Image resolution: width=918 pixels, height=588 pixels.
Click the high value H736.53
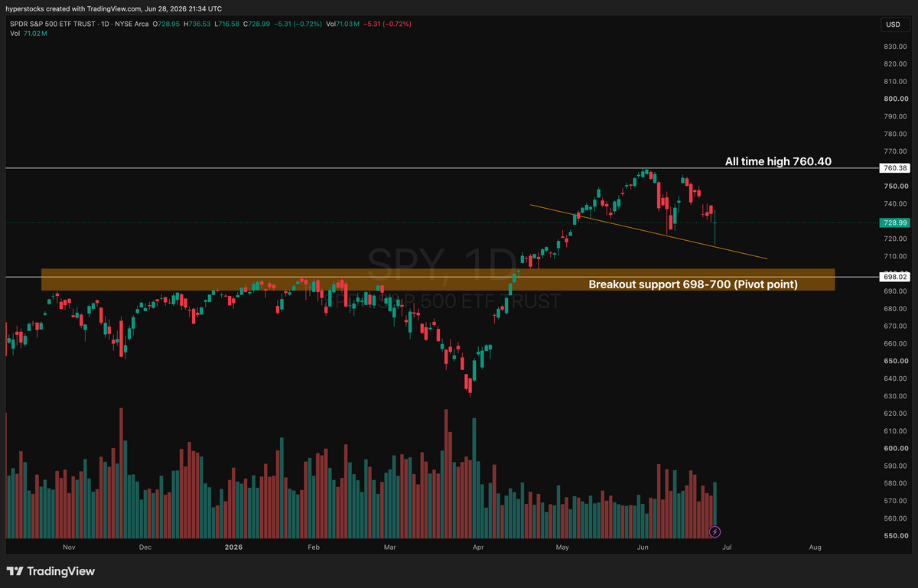point(197,24)
